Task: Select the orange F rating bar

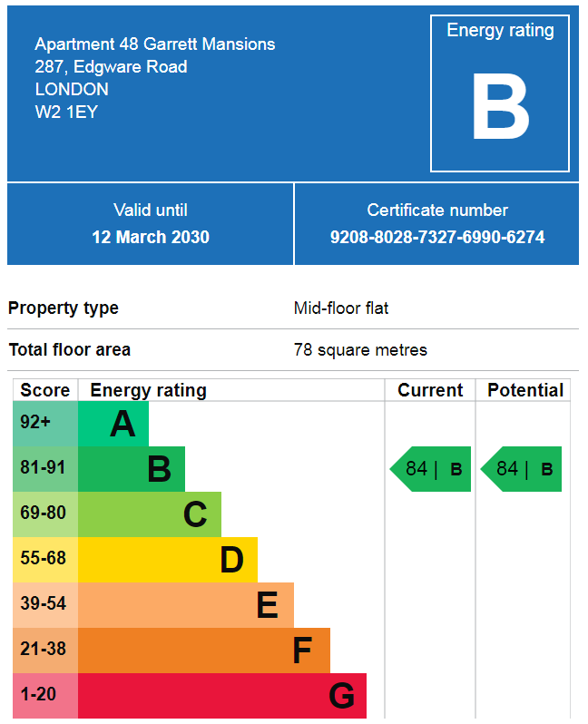Action: [204, 650]
